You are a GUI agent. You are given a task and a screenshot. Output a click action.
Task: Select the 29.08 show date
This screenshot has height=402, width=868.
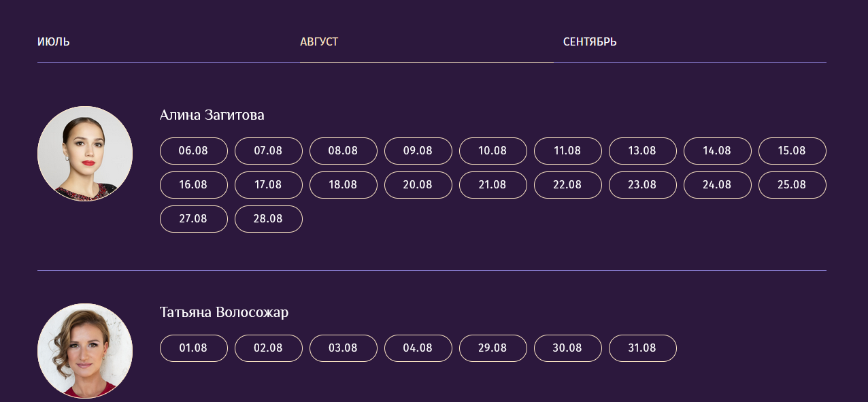pos(493,348)
